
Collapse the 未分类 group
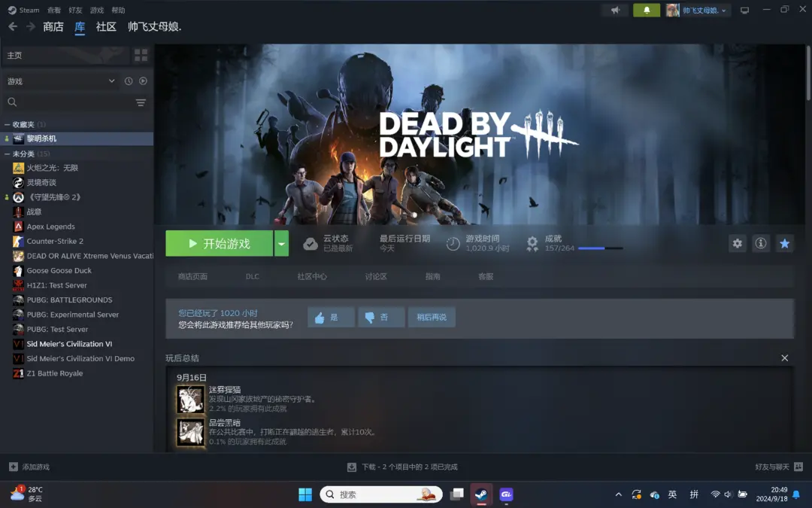click(8, 154)
